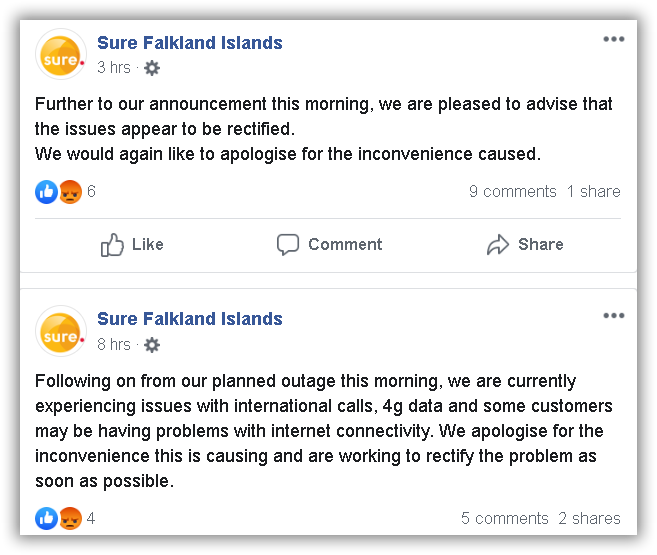Open the second post's three-dot options menu
The image size is (657, 555).
point(613,315)
